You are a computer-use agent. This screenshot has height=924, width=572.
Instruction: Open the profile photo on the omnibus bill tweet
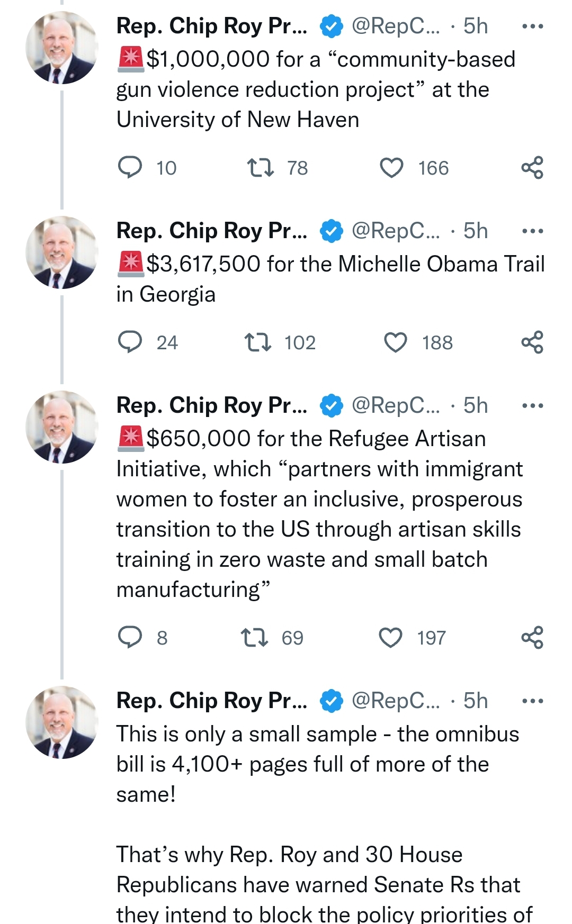[62, 722]
